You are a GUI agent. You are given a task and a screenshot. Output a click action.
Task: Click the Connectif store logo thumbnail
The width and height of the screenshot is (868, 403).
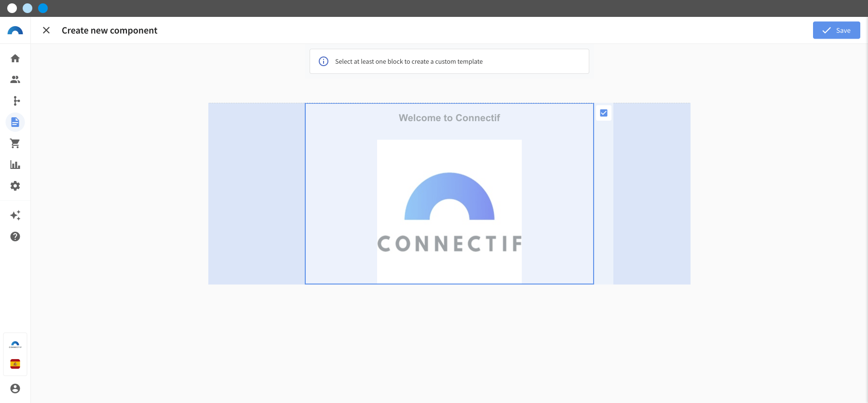15,345
